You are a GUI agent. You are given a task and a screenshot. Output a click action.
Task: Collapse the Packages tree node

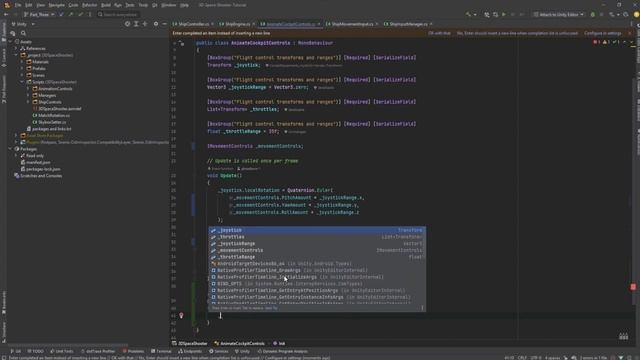[10, 149]
